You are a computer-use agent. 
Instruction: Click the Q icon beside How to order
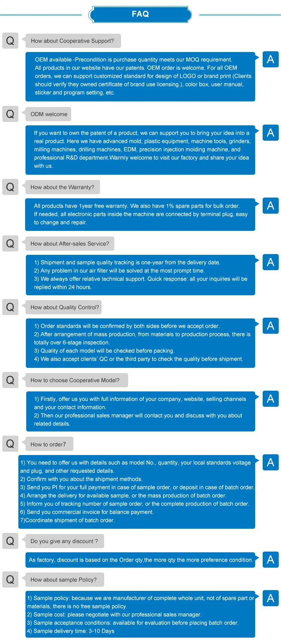point(10,444)
